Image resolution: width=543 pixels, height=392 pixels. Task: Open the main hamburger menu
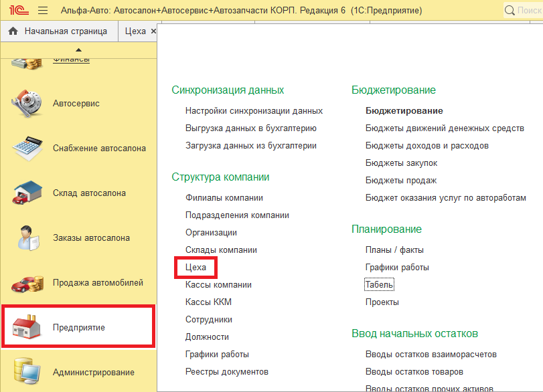[x=43, y=11]
